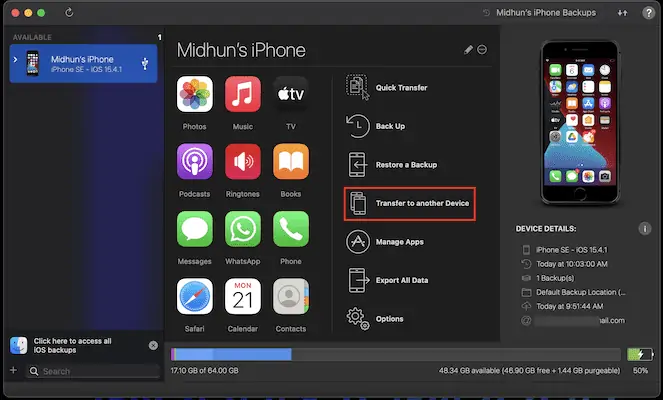
Task: Expand Midhun's iPhone in sidebar
Action: coord(14,62)
